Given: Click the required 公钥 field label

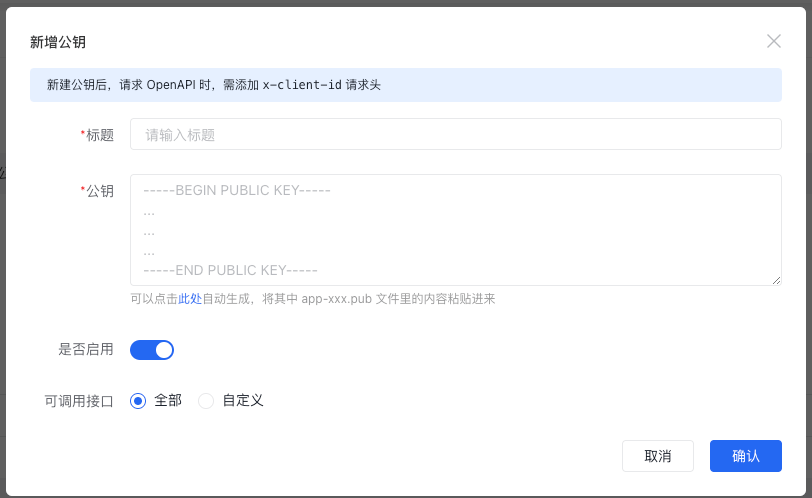Looking at the screenshot, I should (100, 191).
